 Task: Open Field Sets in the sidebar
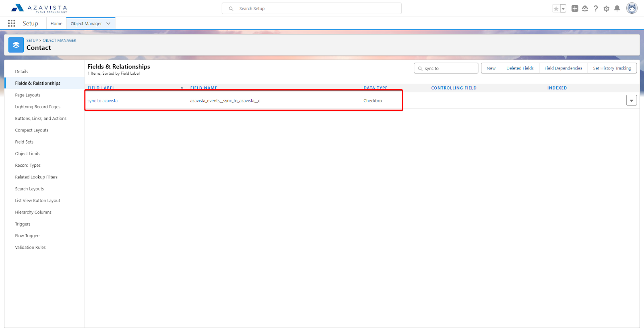tap(24, 142)
